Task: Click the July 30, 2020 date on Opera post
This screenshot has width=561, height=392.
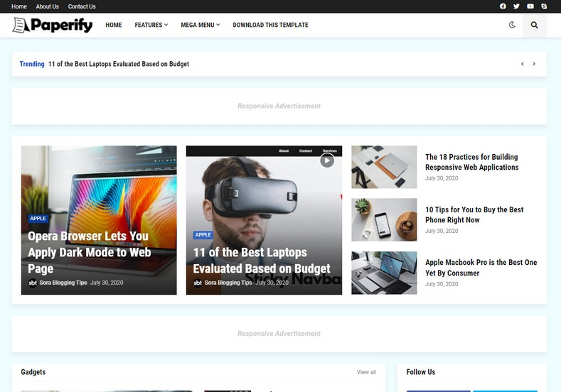Action: (107, 283)
